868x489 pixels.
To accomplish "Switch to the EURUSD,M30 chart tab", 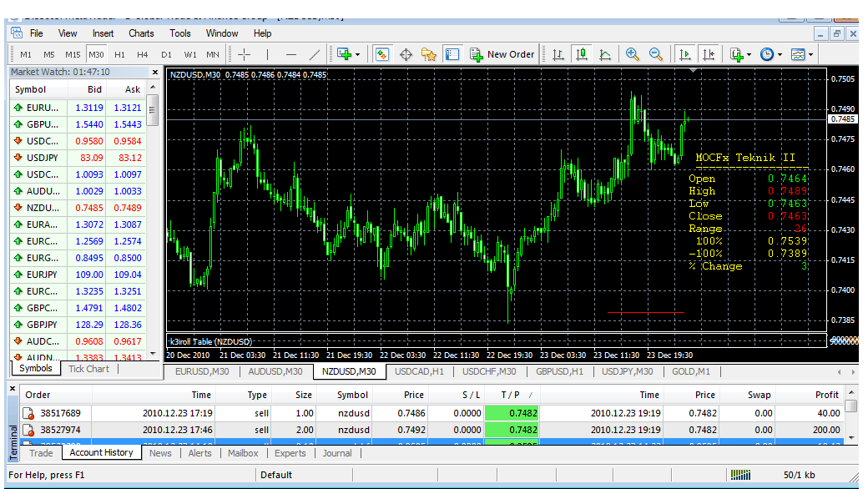I will coord(201,371).
